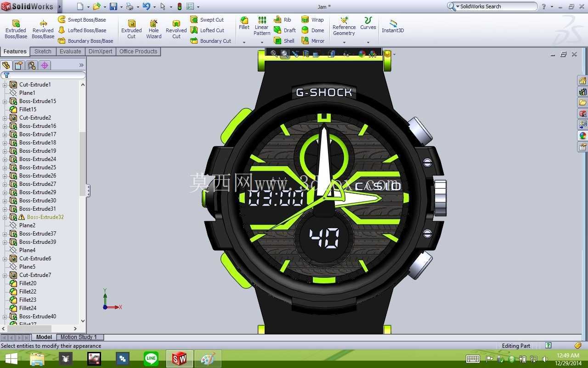Image resolution: width=588 pixels, height=368 pixels.
Task: Select the Draft tool
Action: click(x=285, y=30)
